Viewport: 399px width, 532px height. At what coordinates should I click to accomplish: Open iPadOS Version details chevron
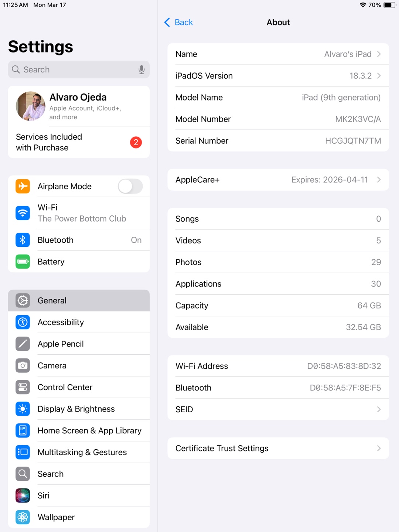click(379, 76)
